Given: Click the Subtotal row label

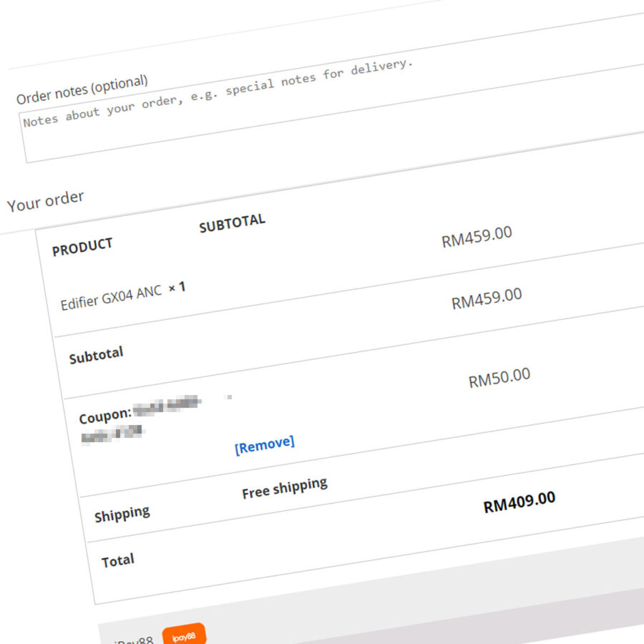Looking at the screenshot, I should click(96, 355).
